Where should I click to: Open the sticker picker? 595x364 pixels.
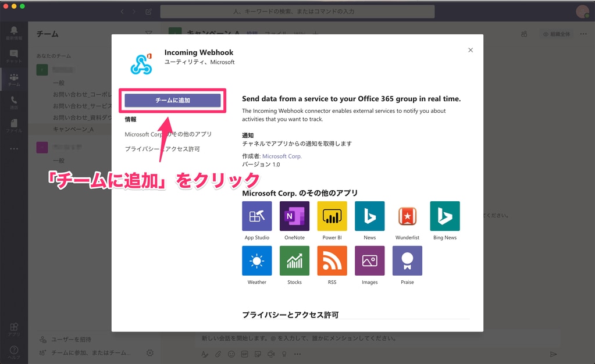coord(258,354)
